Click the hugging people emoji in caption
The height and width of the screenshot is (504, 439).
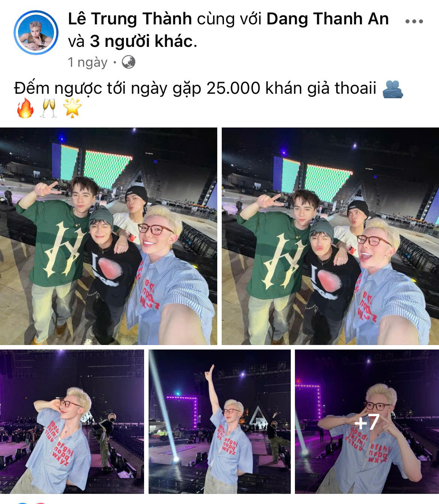click(x=392, y=89)
